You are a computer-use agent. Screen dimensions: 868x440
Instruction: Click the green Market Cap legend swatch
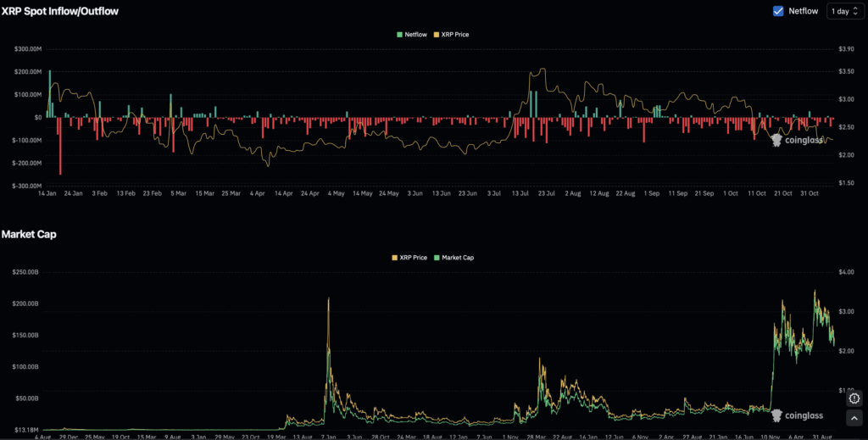coord(437,258)
